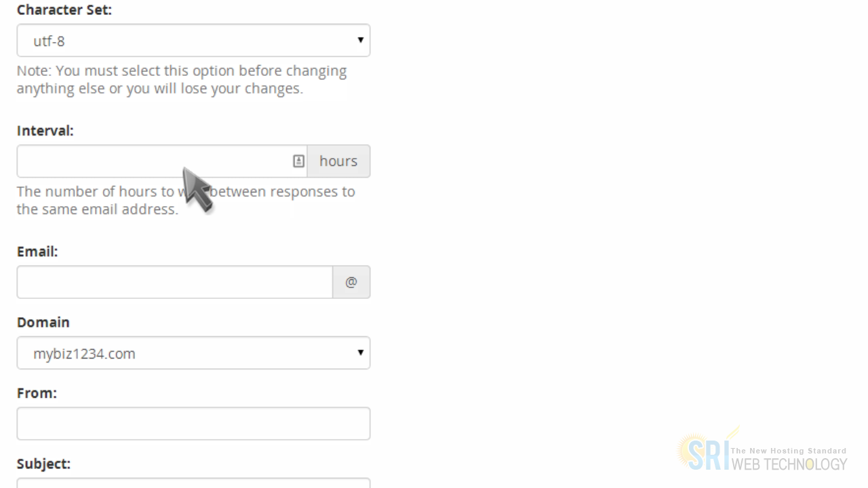Click the autofill contact icon in Interval field
Screen dimensions: 868x488
click(x=298, y=161)
